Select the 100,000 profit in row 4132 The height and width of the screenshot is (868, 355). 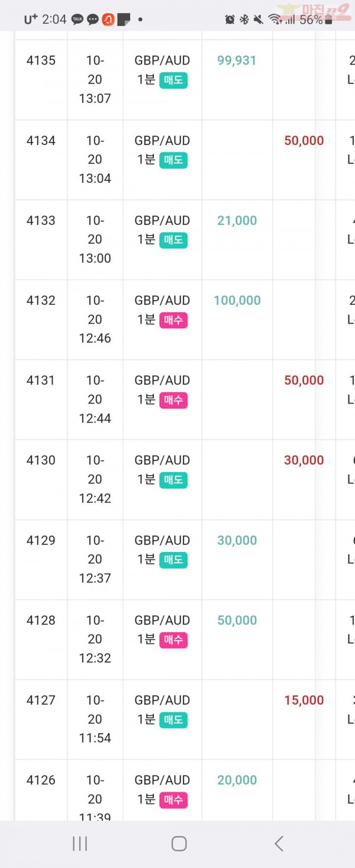pyautogui.click(x=237, y=300)
